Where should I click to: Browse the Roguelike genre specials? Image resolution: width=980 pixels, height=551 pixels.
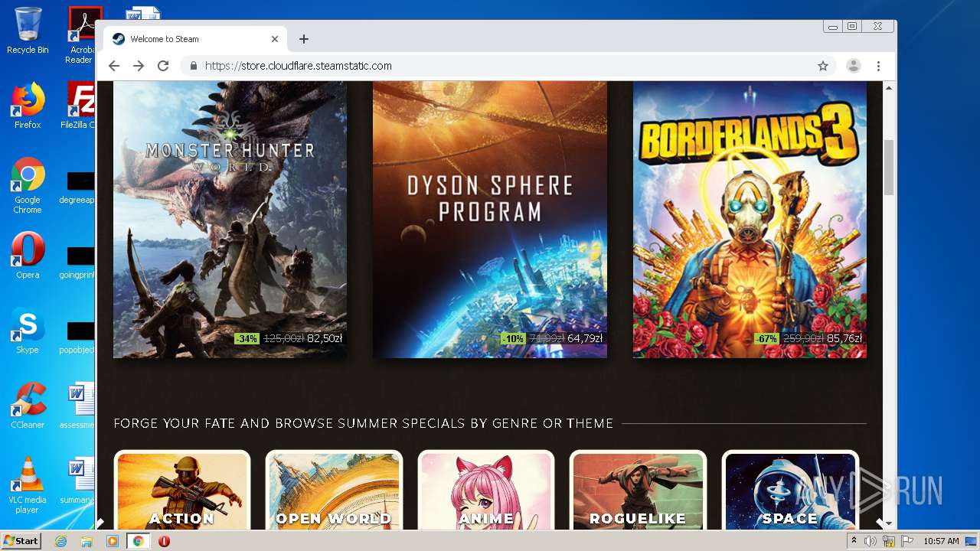[638, 490]
